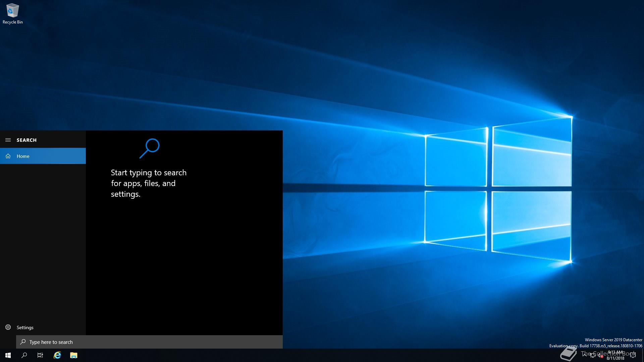Open File Explorer from the taskbar
Image resolution: width=644 pixels, height=362 pixels.
tap(74, 355)
